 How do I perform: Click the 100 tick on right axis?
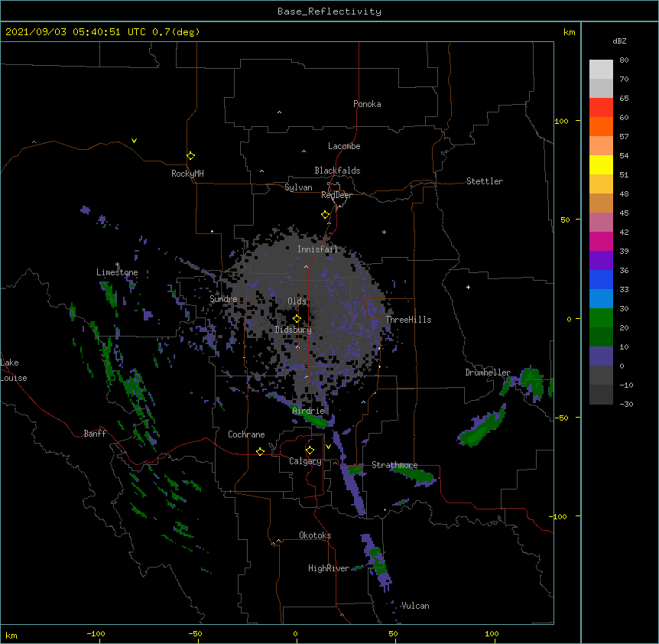[561, 121]
